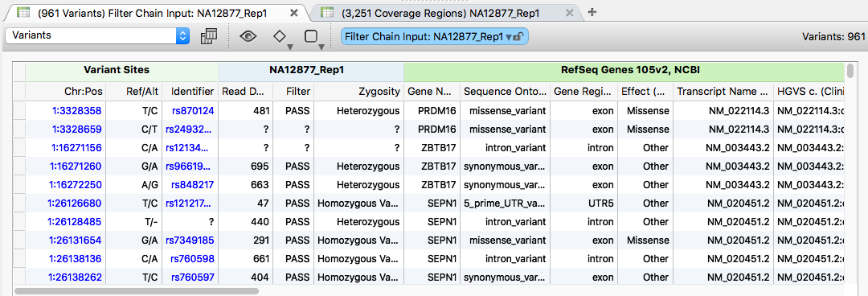Sort by HGVS c. (Clinical) column header
Image resolution: width=868 pixels, height=296 pixels.
(809, 92)
